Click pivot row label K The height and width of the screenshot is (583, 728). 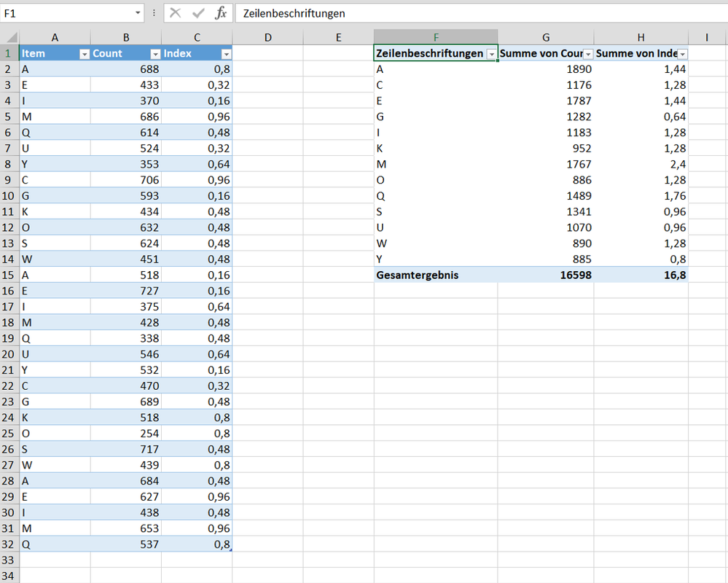click(436, 149)
